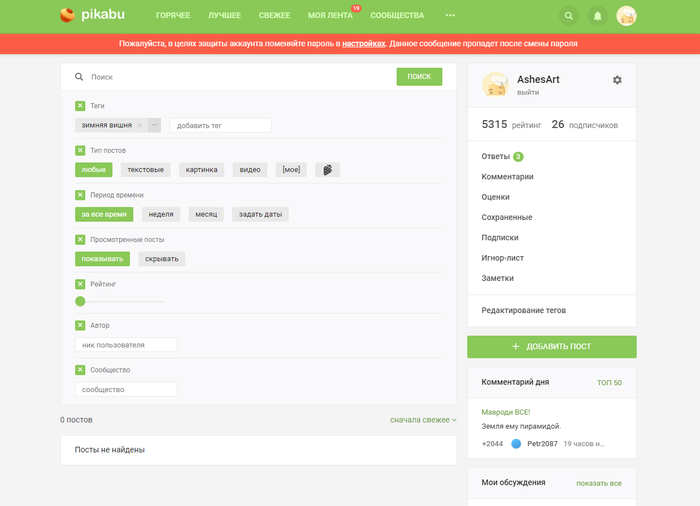Toggle the 'Теги' filter checkbox
The width and height of the screenshot is (700, 506).
80,105
